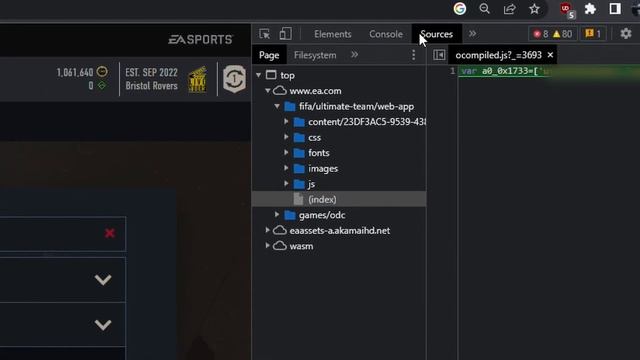Image resolution: width=640 pixels, height=360 pixels.
Task: Close the ocompiled.js file tab
Action: click(550, 55)
